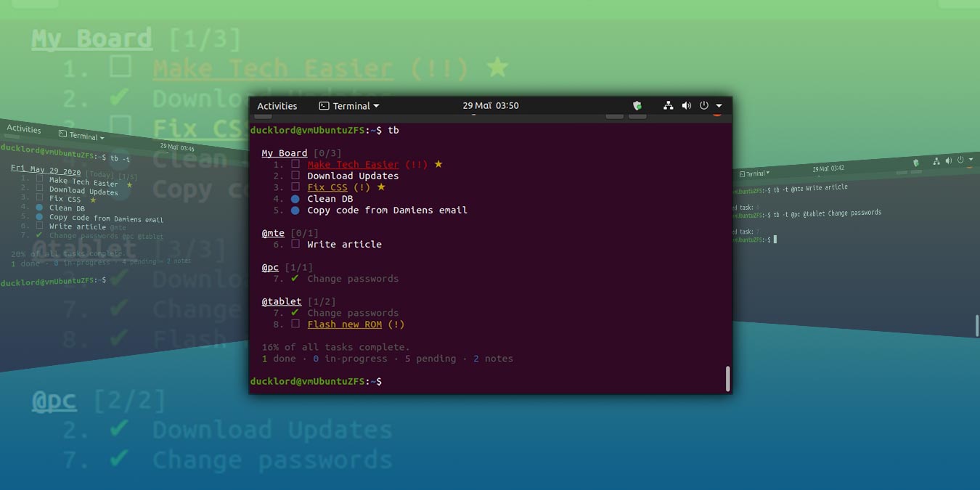
Task: Follow the Fix CSS link
Action: [328, 187]
